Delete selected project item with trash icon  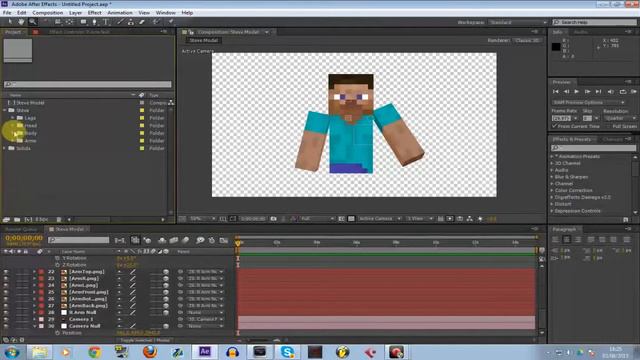coord(59,220)
